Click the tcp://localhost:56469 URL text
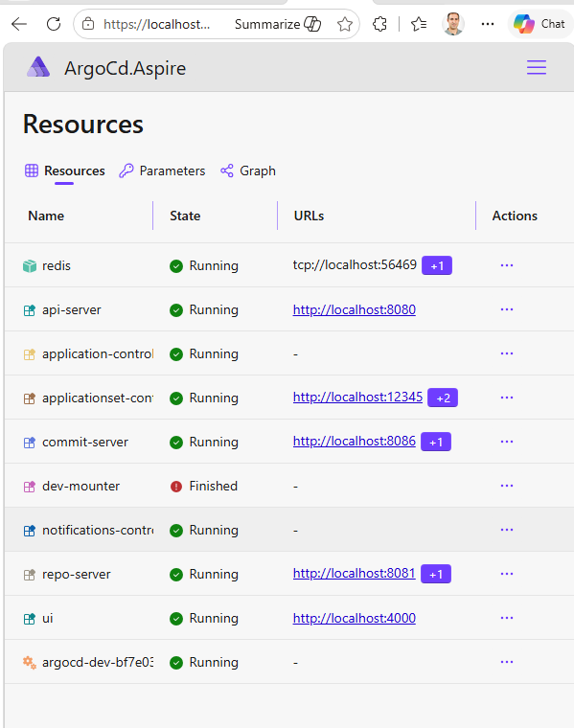The image size is (574, 728). [x=355, y=264]
